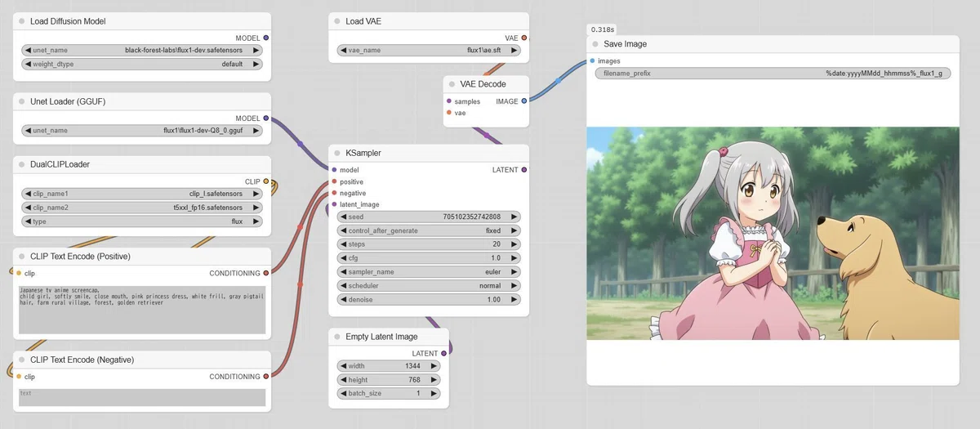Image resolution: width=980 pixels, height=429 pixels.
Task: Open the unet_name dropdown in Unet Loader (GGUF)
Action: [x=143, y=130]
